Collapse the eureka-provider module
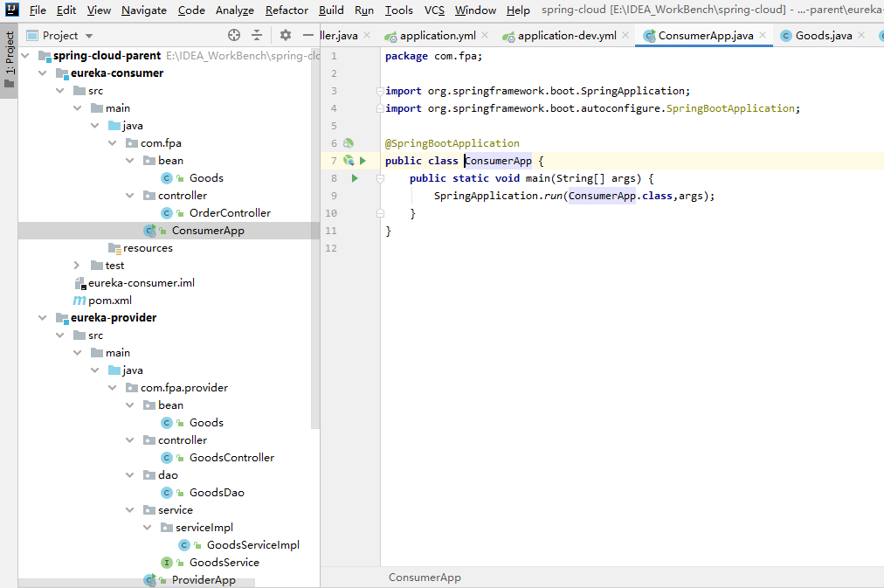Image resolution: width=884 pixels, height=588 pixels. point(43,318)
